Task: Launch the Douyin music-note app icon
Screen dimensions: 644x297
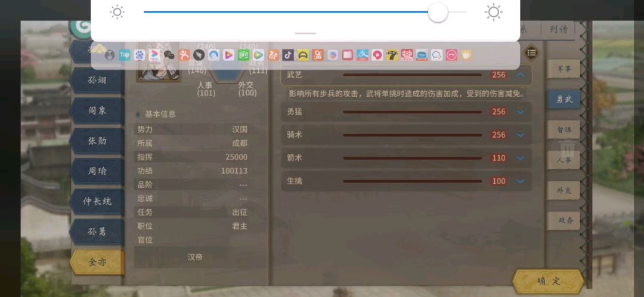Action: click(288, 55)
